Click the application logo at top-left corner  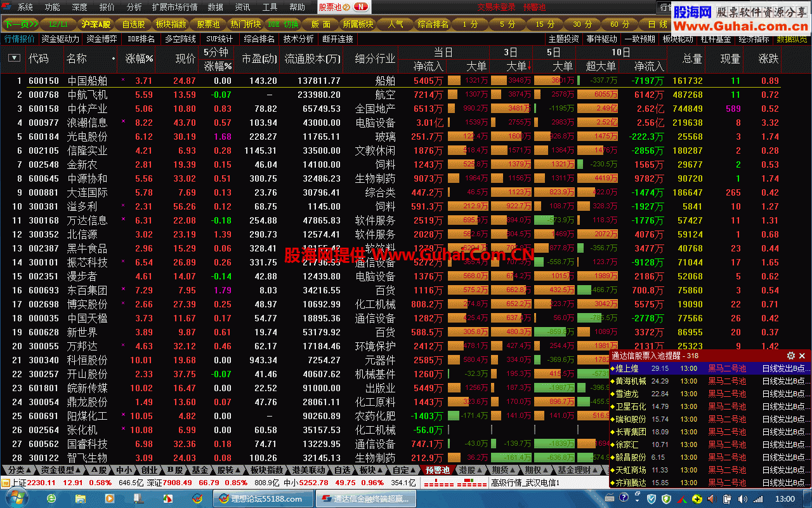click(7, 7)
